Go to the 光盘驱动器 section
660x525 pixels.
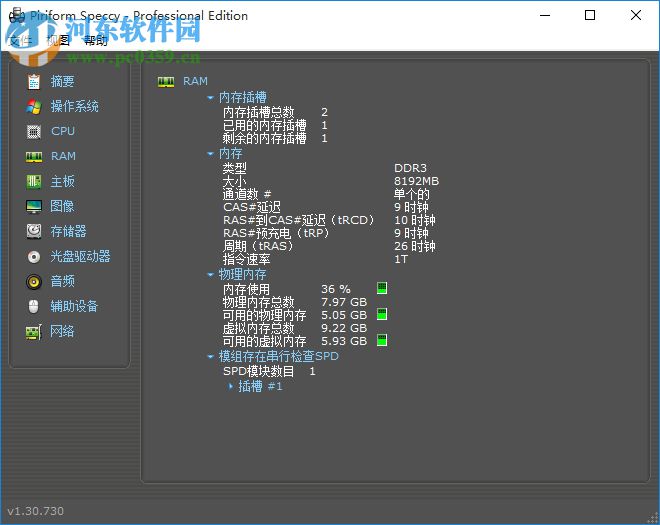(80, 256)
